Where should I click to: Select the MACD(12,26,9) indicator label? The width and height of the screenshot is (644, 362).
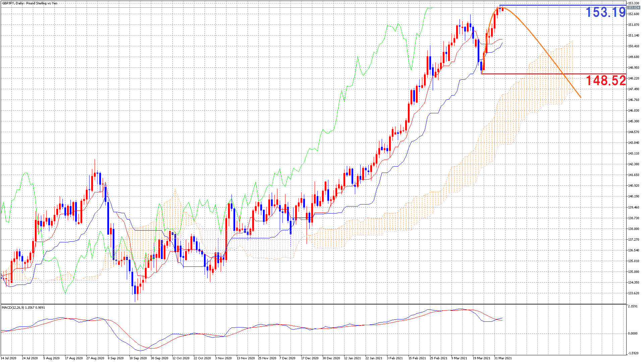(23, 307)
